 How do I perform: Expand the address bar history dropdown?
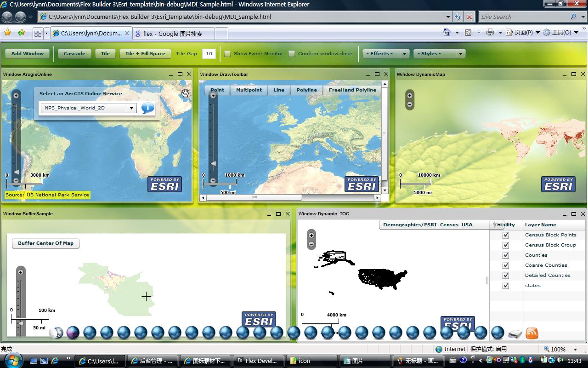(x=448, y=17)
